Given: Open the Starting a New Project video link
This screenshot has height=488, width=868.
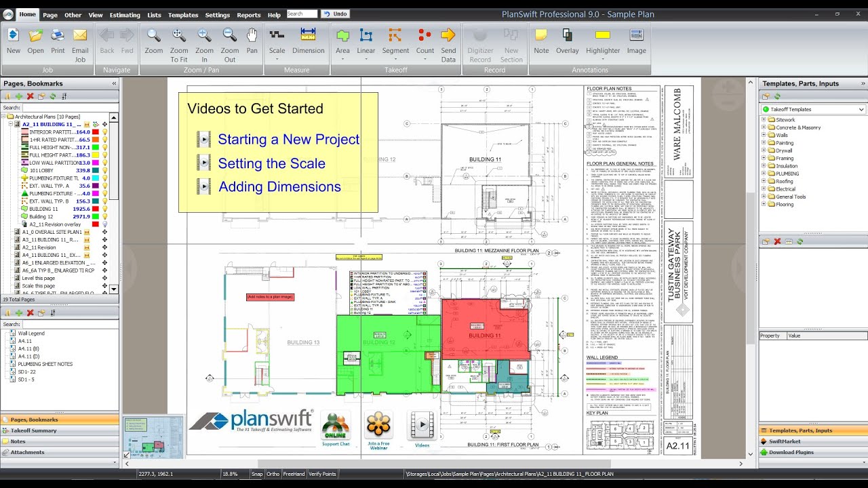Looking at the screenshot, I should pyautogui.click(x=288, y=139).
